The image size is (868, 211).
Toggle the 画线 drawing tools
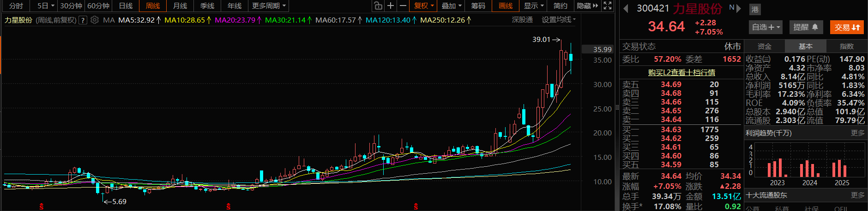tap(506, 6)
